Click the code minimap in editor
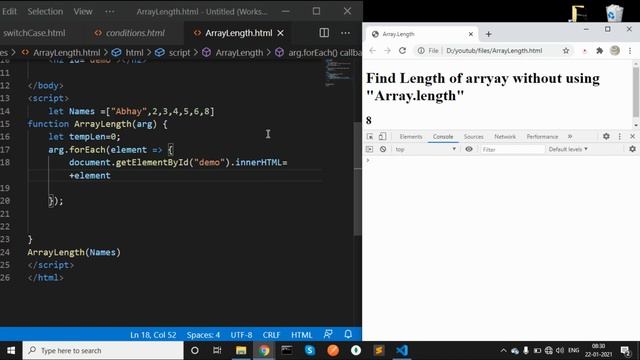The image size is (640, 360). point(338,73)
